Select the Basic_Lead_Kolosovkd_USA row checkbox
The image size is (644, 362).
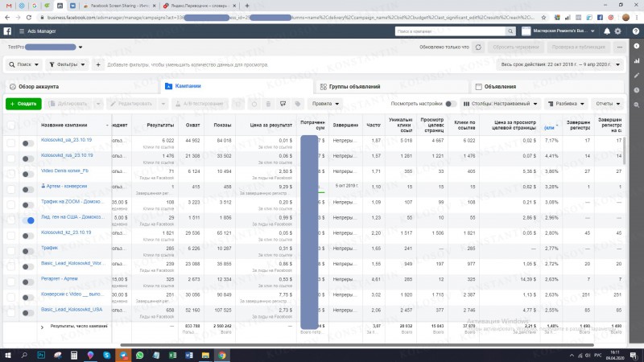11,313
